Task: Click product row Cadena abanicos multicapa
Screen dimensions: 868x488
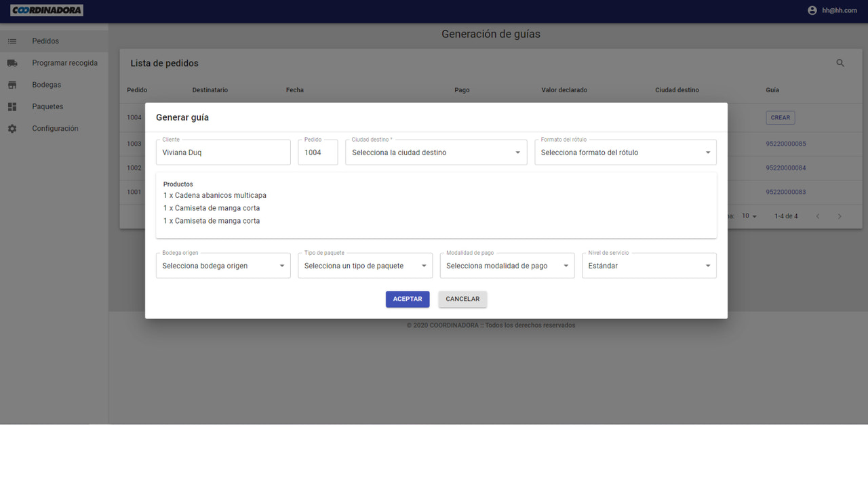Action: 215,195
